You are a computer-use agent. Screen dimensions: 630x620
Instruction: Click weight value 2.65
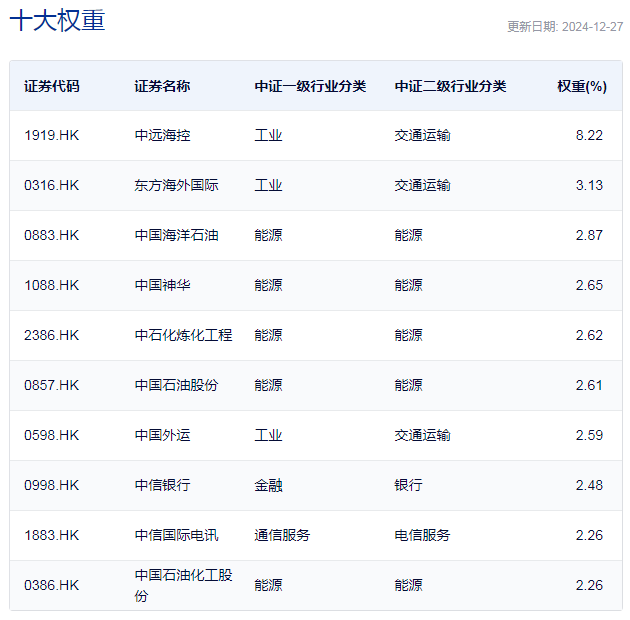pyautogui.click(x=589, y=285)
